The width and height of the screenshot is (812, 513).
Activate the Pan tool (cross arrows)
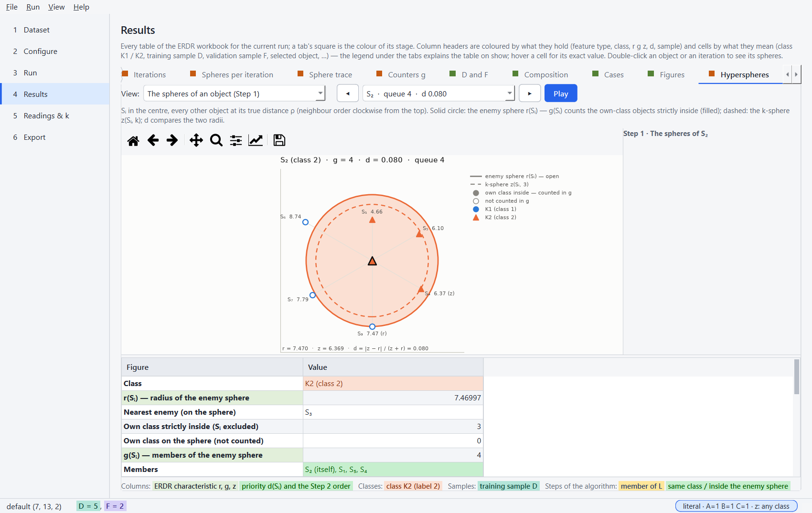tap(196, 140)
